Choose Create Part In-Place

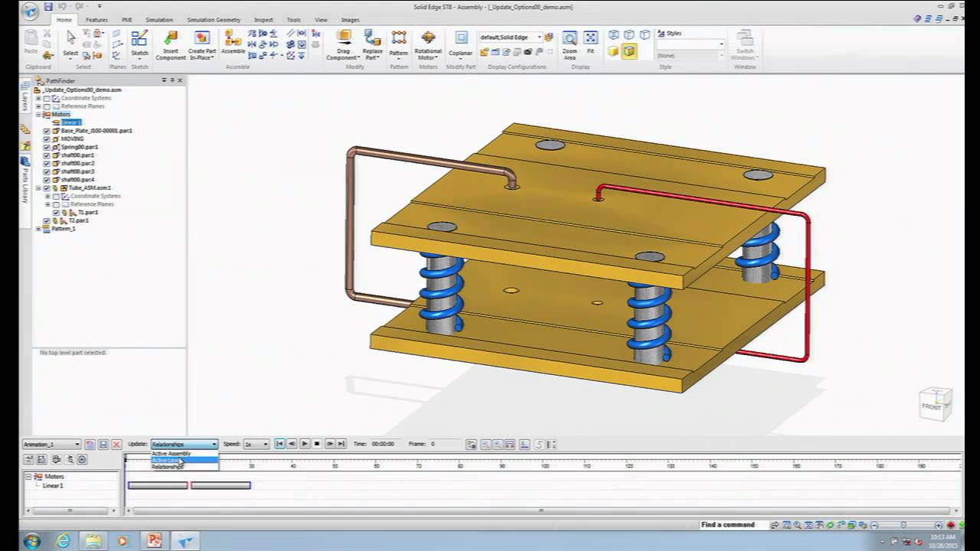tap(202, 46)
